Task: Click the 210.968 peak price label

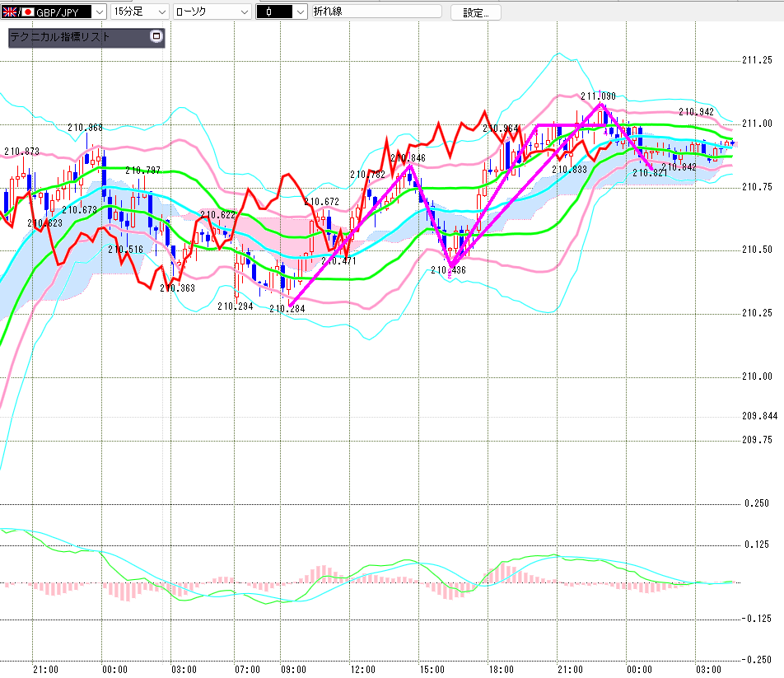Action: (x=85, y=128)
